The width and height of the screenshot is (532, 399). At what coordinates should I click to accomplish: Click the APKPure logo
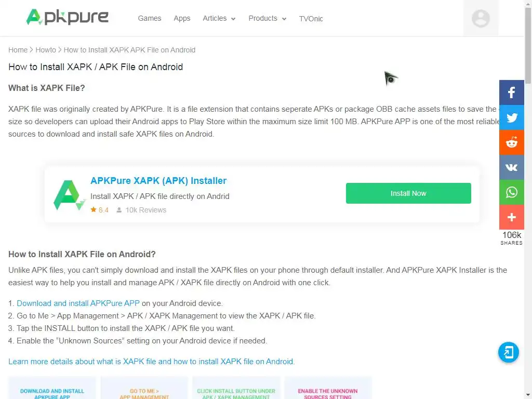pos(67,17)
